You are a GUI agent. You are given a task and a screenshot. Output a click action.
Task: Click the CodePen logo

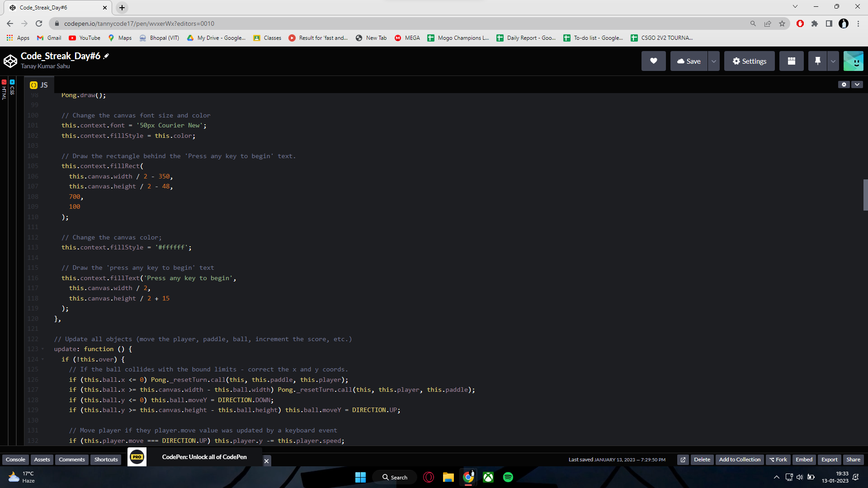10,61
